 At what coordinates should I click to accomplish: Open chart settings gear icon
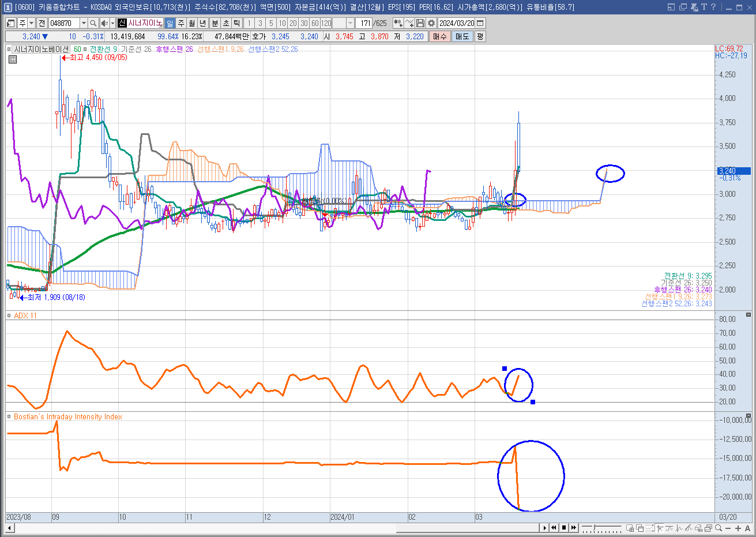coord(431,23)
